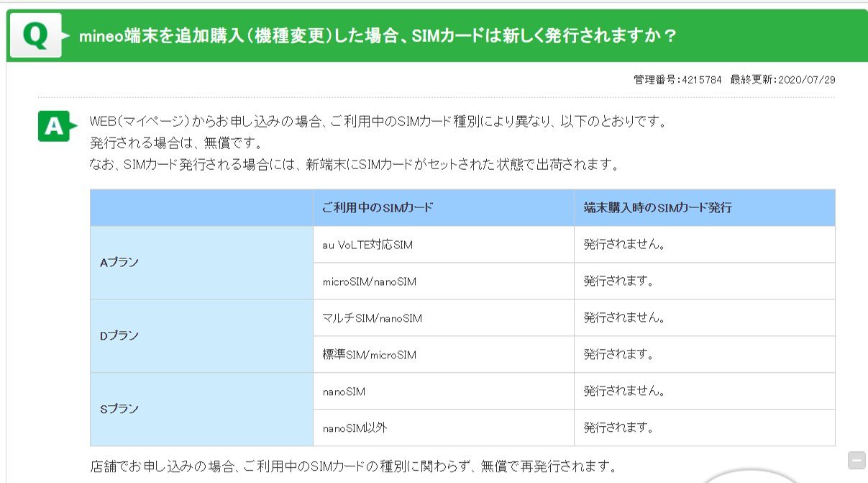Click 発行されます。 in the microSIM/nanoSIM row
The image size is (868, 483).
coord(618,281)
